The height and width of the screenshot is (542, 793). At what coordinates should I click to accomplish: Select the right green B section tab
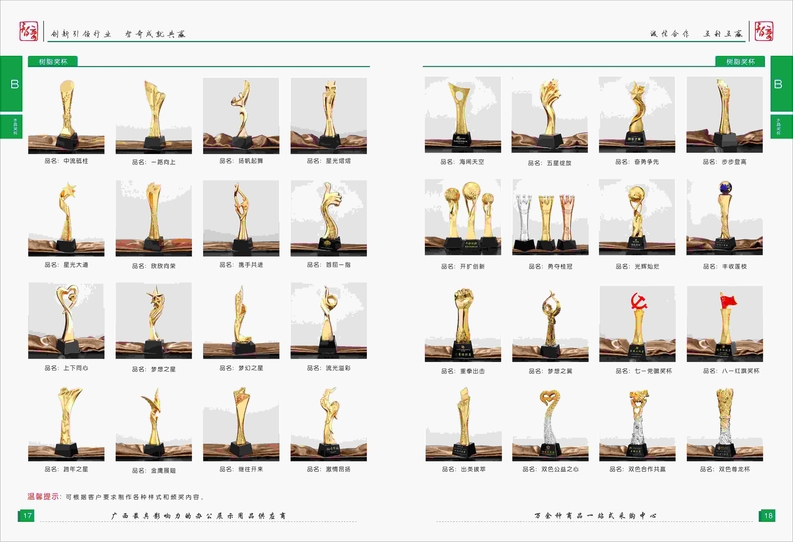pyautogui.click(x=778, y=85)
